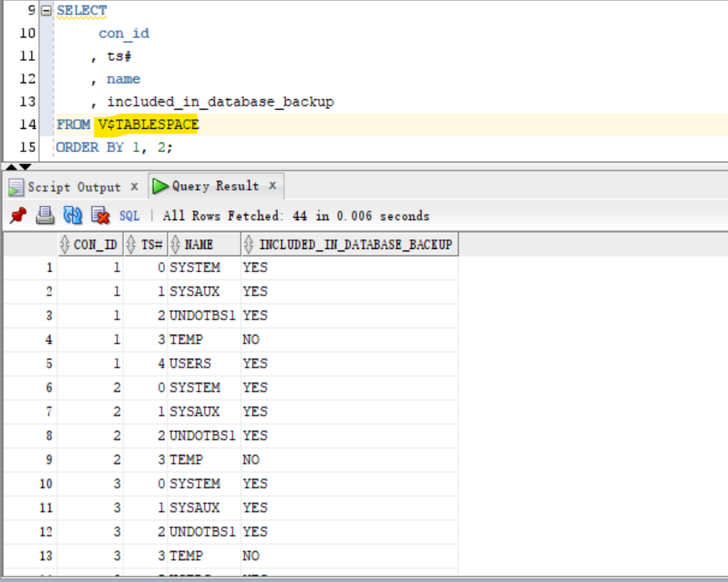Collapse the SELECT code block
This screenshot has width=728, height=582.
pyautogui.click(x=46, y=10)
